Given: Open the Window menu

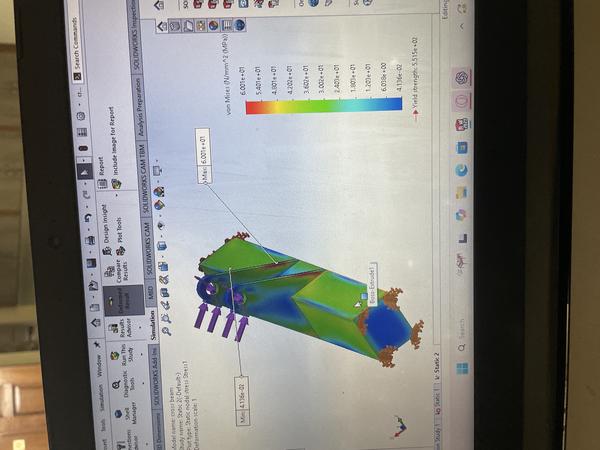Looking at the screenshot, I should click(99, 366).
